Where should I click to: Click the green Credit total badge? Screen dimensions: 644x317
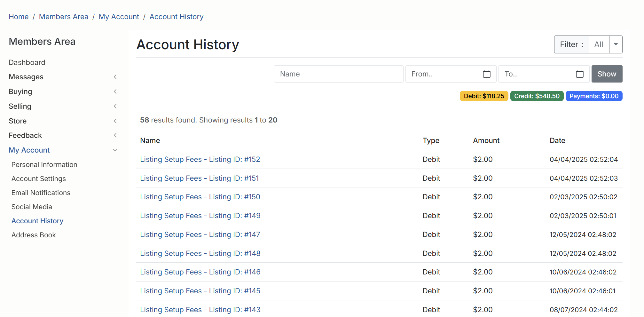coord(537,96)
